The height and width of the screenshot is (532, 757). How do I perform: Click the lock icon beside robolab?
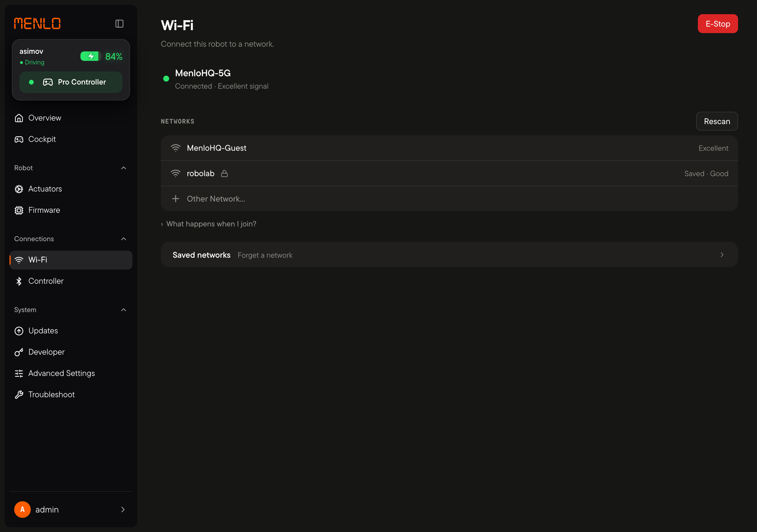coord(224,173)
